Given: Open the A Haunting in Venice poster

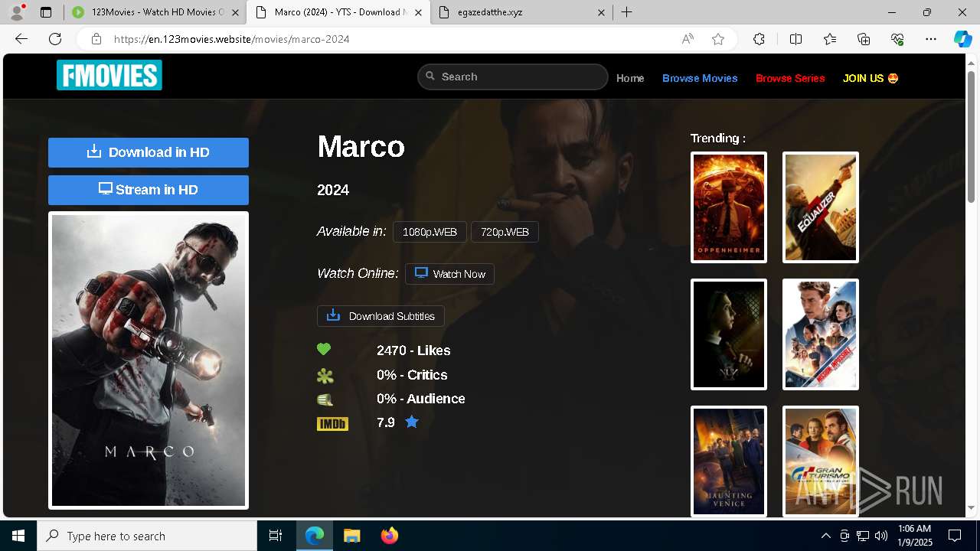Looking at the screenshot, I should 729,461.
